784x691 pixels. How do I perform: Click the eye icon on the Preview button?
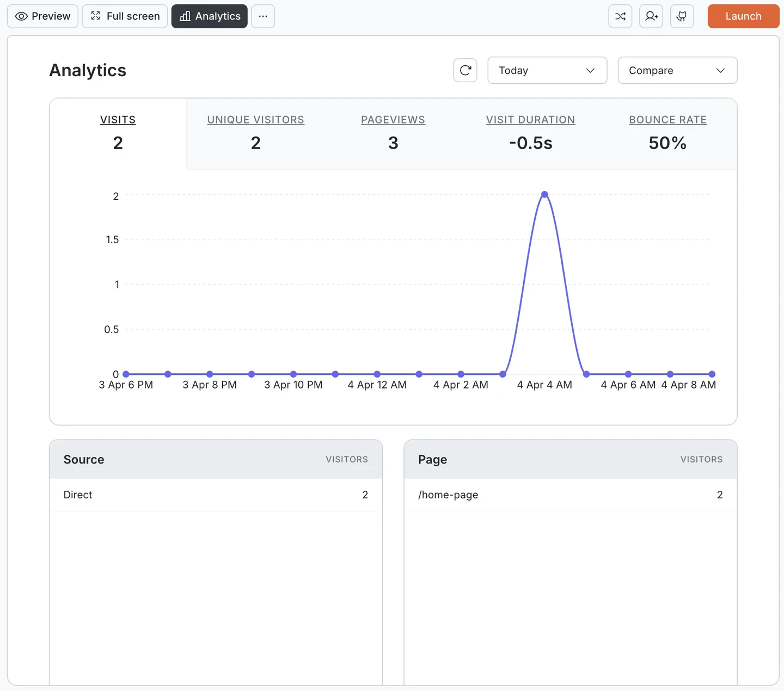click(x=21, y=16)
